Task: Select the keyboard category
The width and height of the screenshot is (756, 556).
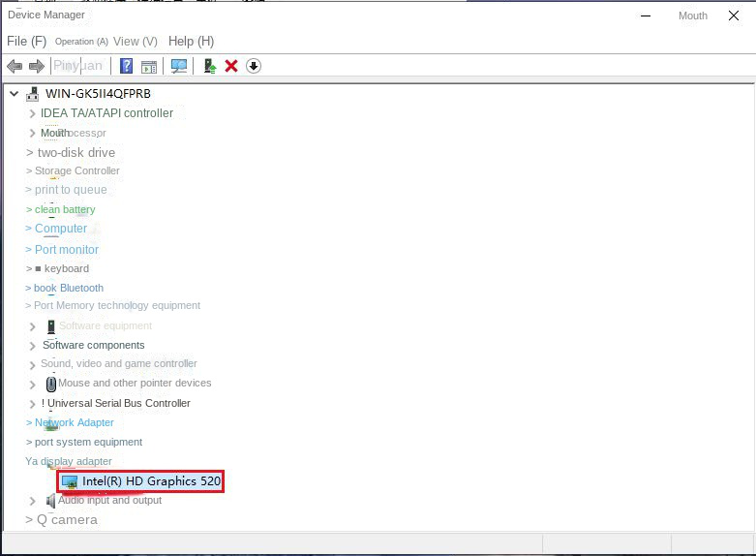Action: coord(67,268)
